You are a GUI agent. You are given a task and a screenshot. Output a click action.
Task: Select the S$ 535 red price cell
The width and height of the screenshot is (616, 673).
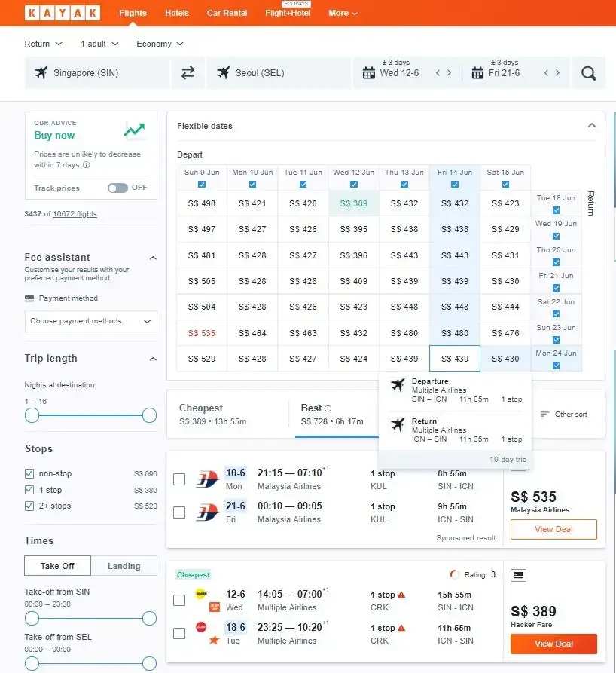pyautogui.click(x=202, y=333)
